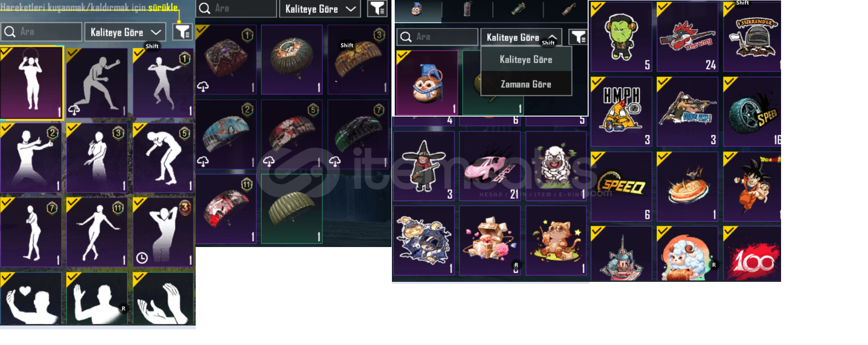Switch to the monkey grenade tab
The width and height of the screenshot is (868, 345).
(417, 10)
